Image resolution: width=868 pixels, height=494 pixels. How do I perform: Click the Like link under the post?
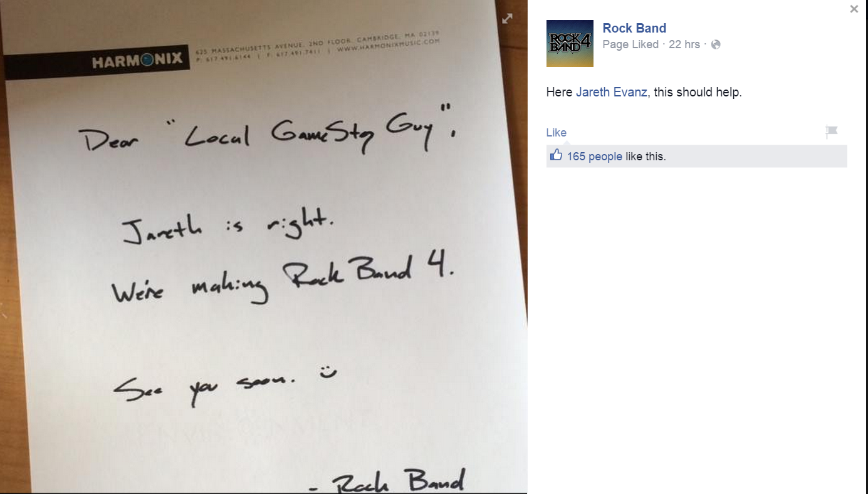pyautogui.click(x=556, y=132)
